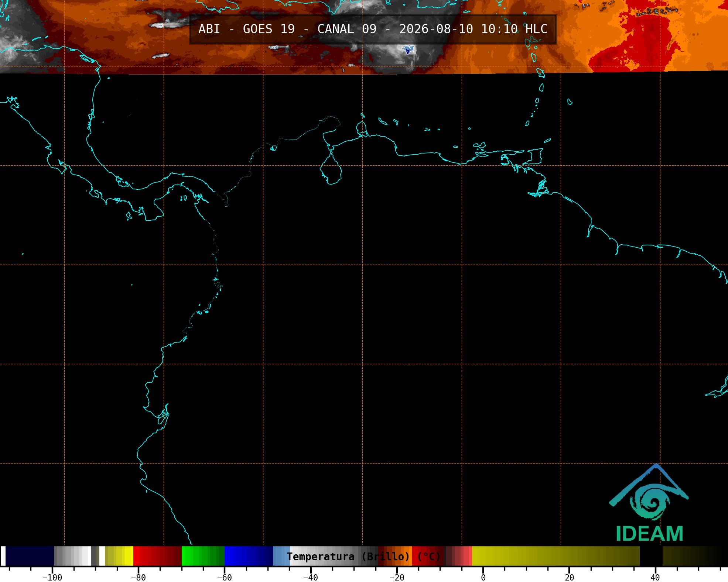Select the 20 tick label on colorbar
Image resolution: width=728 pixels, height=582 pixels.
pos(569,578)
